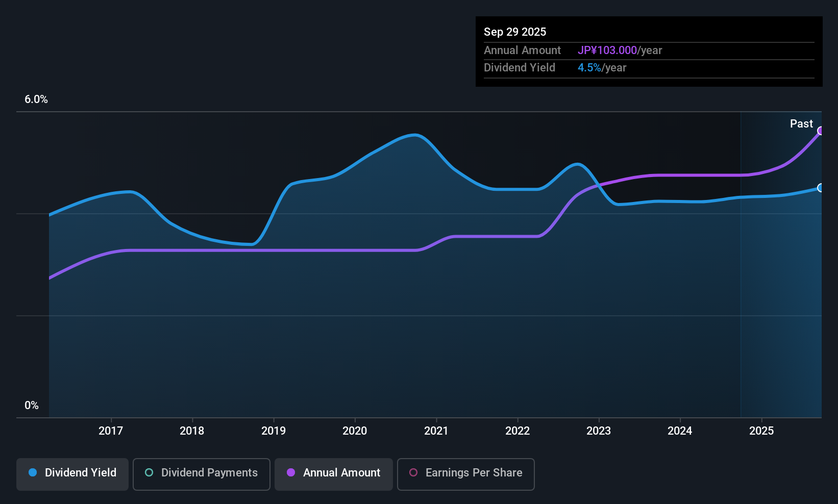838x504 pixels.
Task: Click the 2020 x-axis label
Action: [355, 431]
